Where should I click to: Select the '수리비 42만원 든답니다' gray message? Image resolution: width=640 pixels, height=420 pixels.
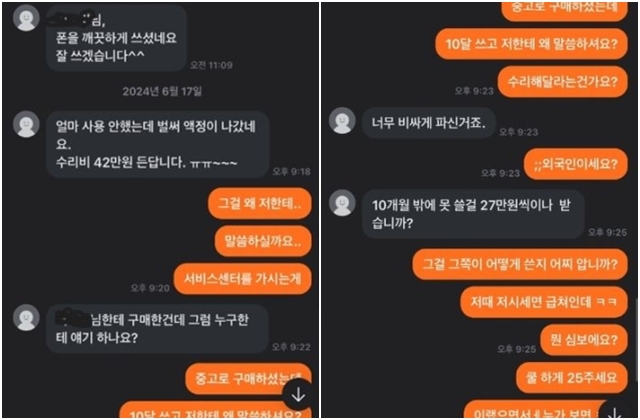pyautogui.click(x=158, y=144)
